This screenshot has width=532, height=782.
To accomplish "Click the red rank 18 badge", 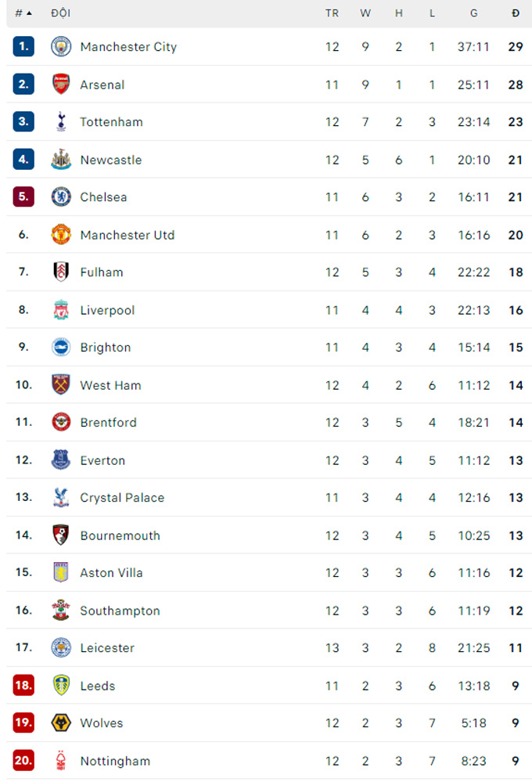I will click(x=23, y=686).
